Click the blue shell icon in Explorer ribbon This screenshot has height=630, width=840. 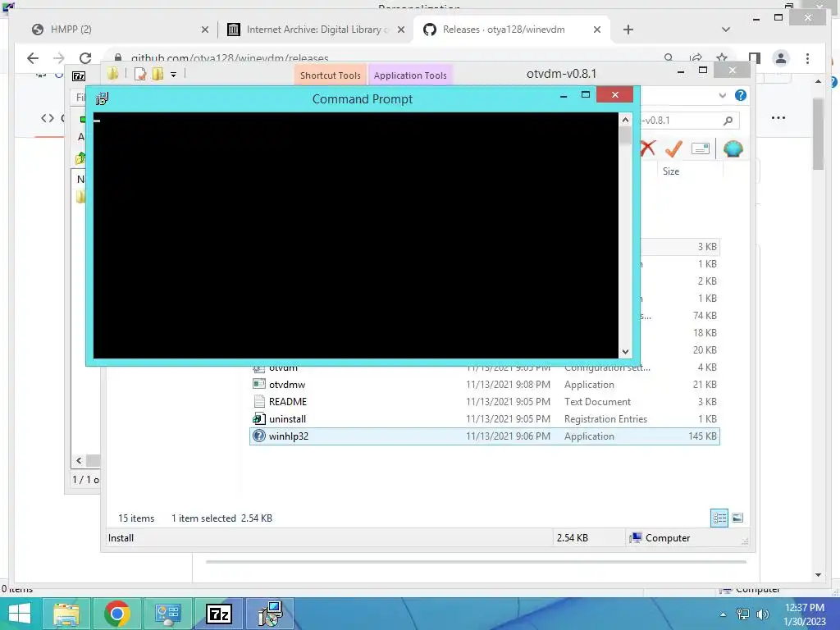(x=733, y=148)
